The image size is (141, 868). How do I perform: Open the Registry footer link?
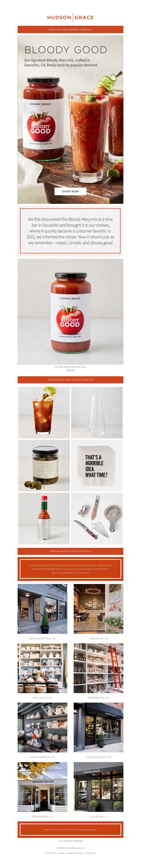pos(50,853)
